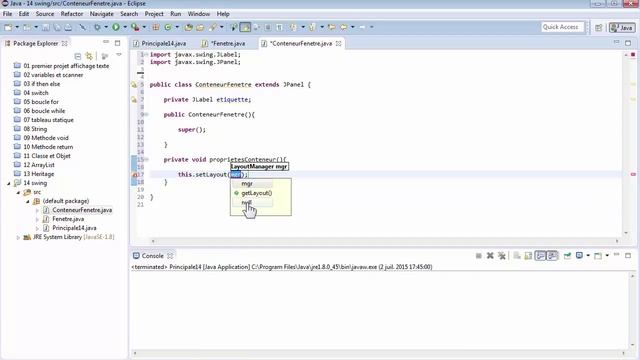
Task: Toggle Show Console on standard output change
Action: click(540, 256)
